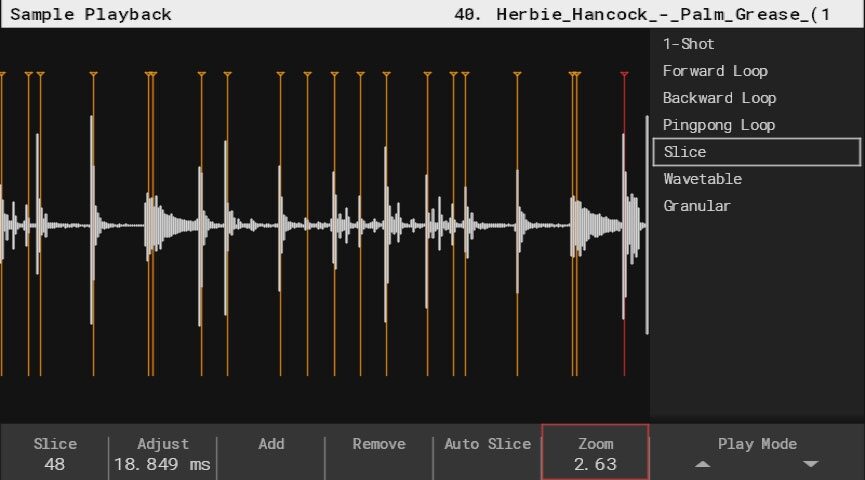Click the Play Mode up arrow
Image resolution: width=865 pixels, height=480 pixels.
[702, 465]
